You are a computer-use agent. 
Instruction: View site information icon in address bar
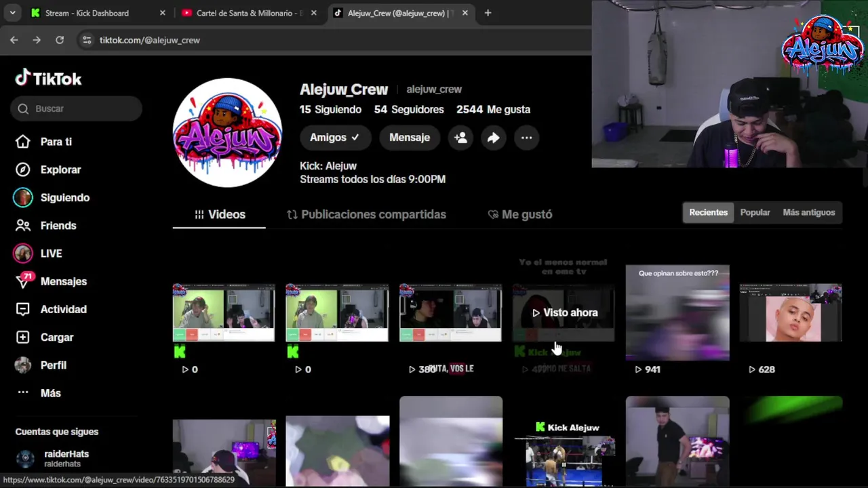tap(87, 40)
